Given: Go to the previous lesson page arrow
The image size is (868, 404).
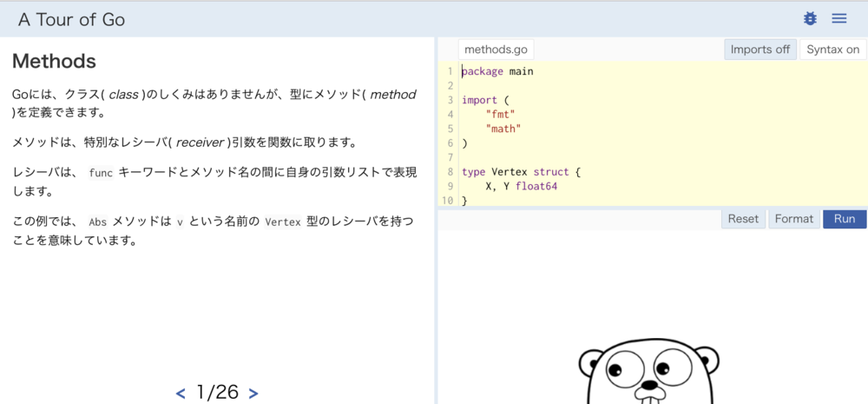Looking at the screenshot, I should (181, 394).
